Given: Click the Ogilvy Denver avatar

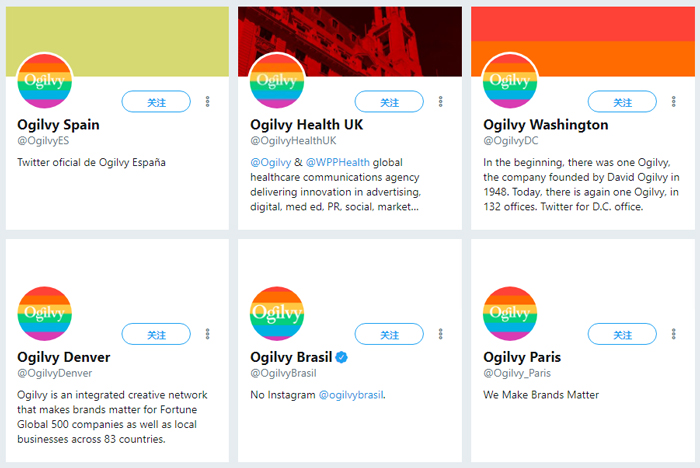Looking at the screenshot, I should tap(45, 313).
